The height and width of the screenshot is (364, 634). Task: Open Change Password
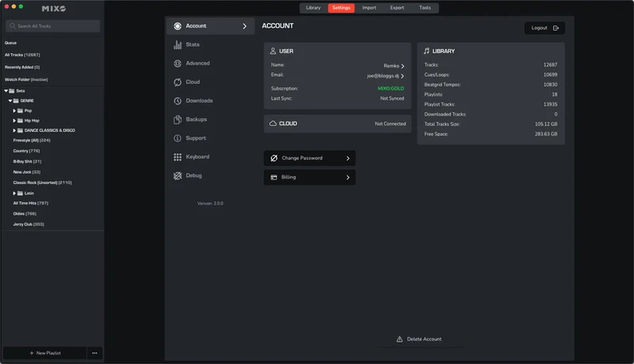309,158
